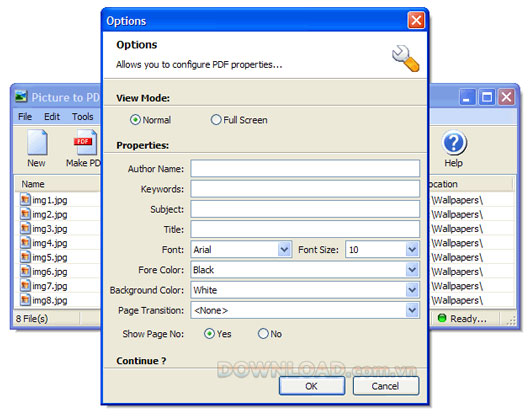
Task: Click the img5.jpg file icon
Action: pos(25,257)
